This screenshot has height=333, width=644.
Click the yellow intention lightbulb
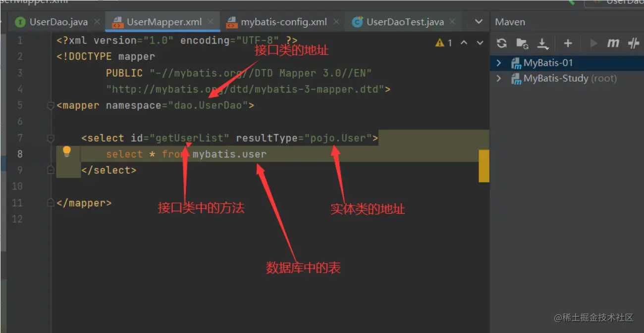(x=67, y=152)
